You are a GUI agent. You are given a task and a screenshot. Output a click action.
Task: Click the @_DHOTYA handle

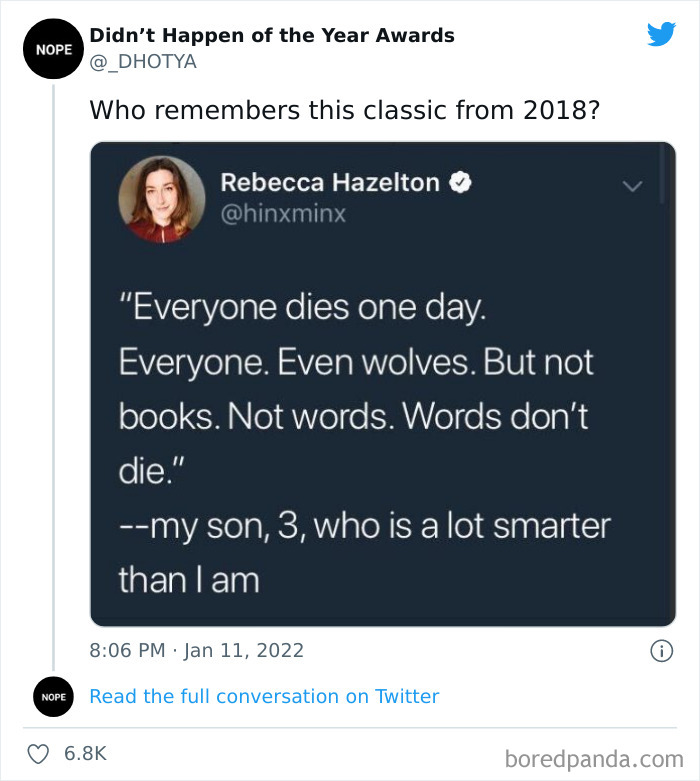pos(143,62)
